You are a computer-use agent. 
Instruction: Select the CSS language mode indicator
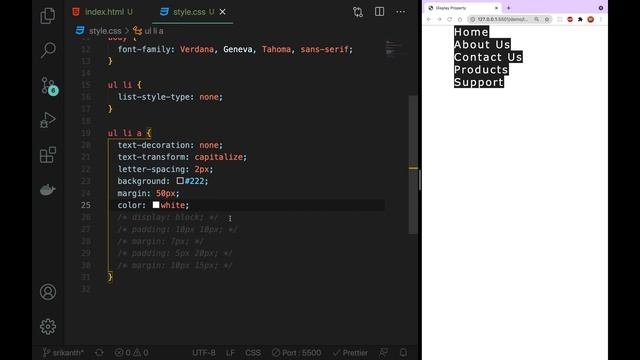tap(253, 352)
